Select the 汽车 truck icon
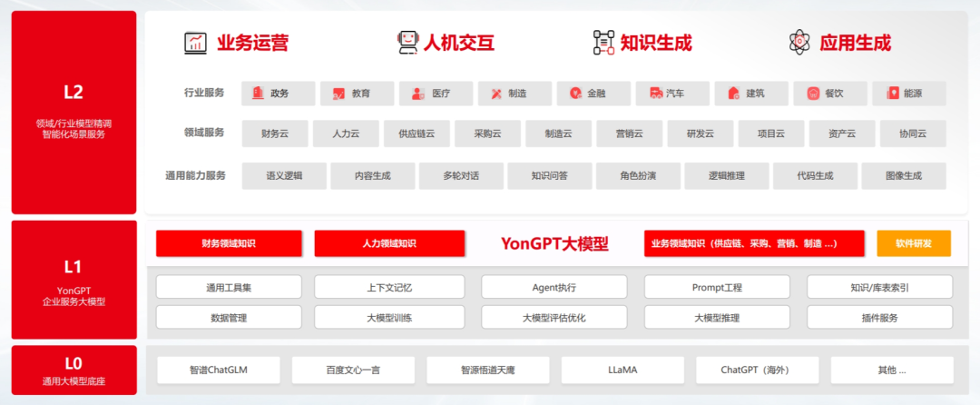 click(x=654, y=94)
